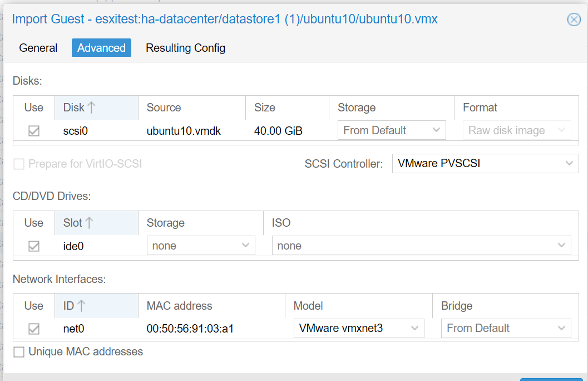The image size is (588, 381).
Task: Switch to the General tab
Action: pyautogui.click(x=38, y=48)
